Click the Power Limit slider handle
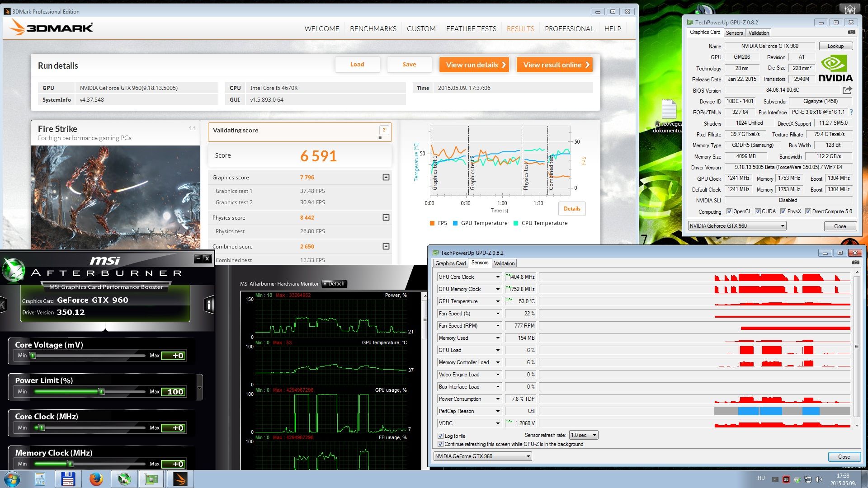The image size is (868, 488). (102, 392)
